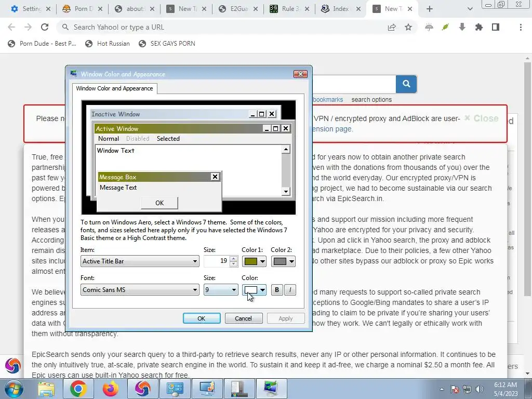
Task: Open Windows Explorer from taskbar
Action: (x=46, y=389)
